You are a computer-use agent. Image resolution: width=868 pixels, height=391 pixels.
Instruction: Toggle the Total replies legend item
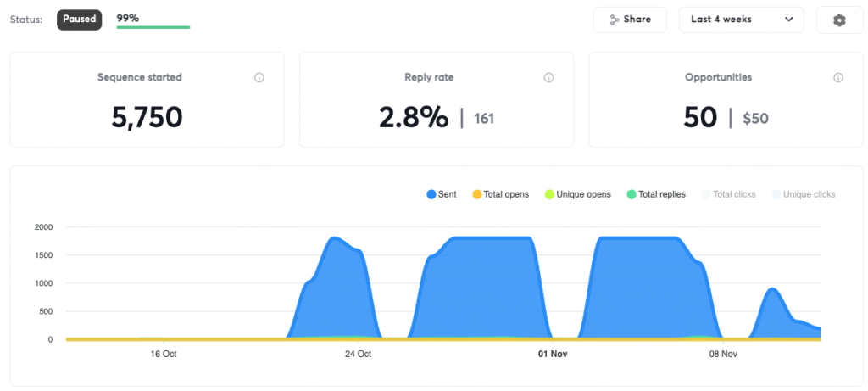point(656,194)
